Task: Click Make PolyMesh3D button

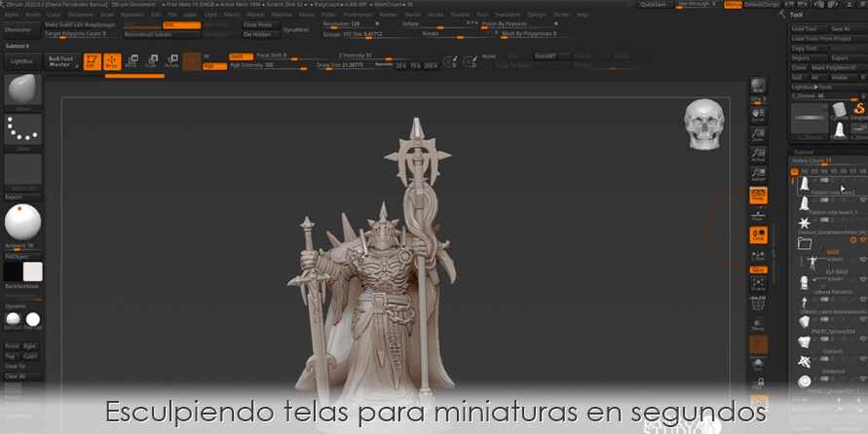Action: [x=838, y=67]
